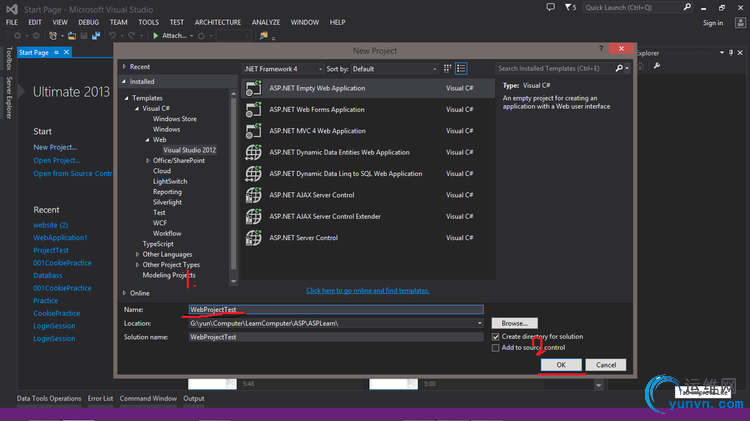Click the Search Installed Templates box
This screenshot has width=750, height=421.
(x=556, y=68)
